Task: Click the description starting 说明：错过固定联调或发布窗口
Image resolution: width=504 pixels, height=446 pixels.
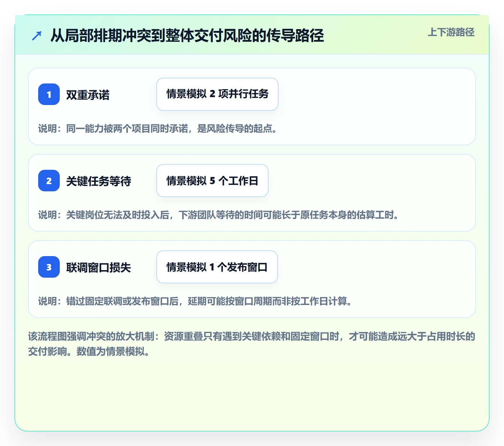Action: point(195,301)
